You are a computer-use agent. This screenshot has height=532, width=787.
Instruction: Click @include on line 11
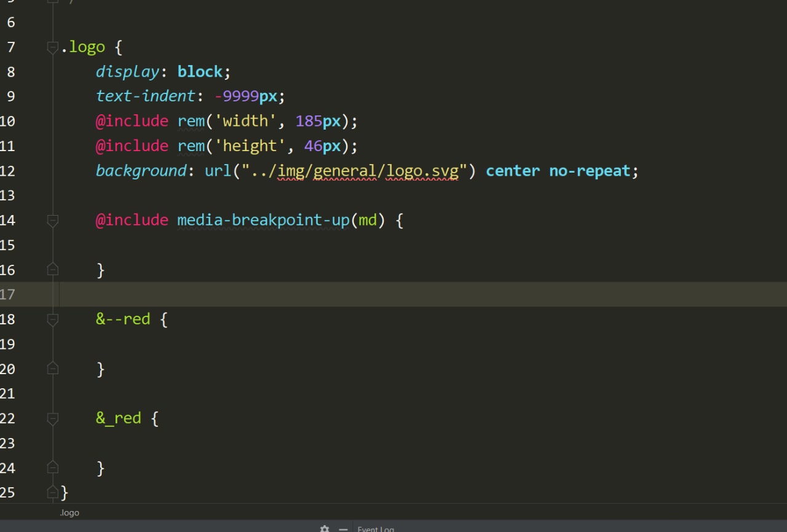[132, 146]
